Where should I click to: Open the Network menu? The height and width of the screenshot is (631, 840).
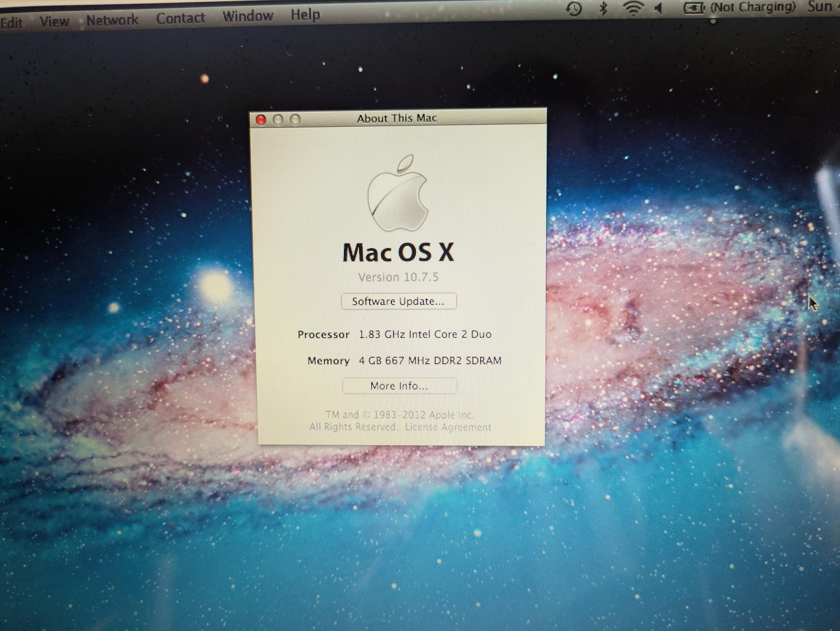pyautogui.click(x=112, y=20)
